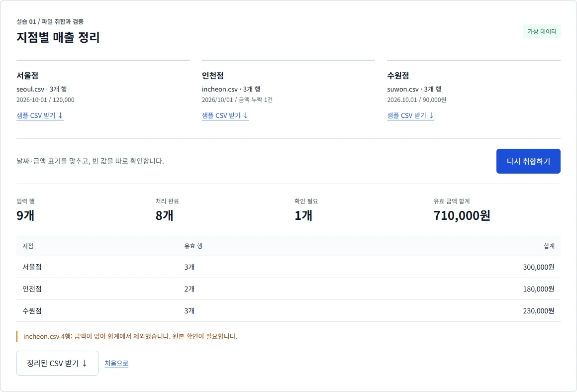Click the 가상 데이터 badge
Image resolution: width=577 pixels, height=392 pixels.
pos(542,32)
